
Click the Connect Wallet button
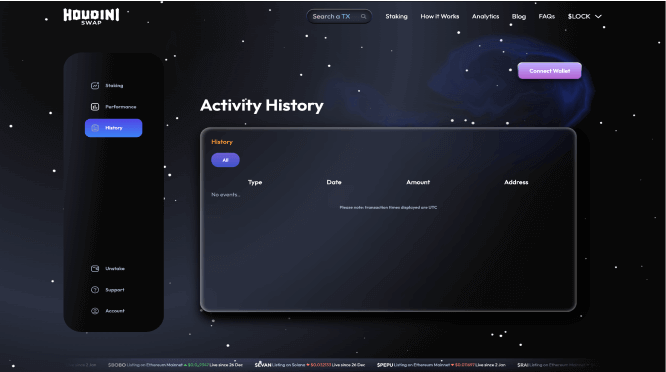[x=550, y=71]
